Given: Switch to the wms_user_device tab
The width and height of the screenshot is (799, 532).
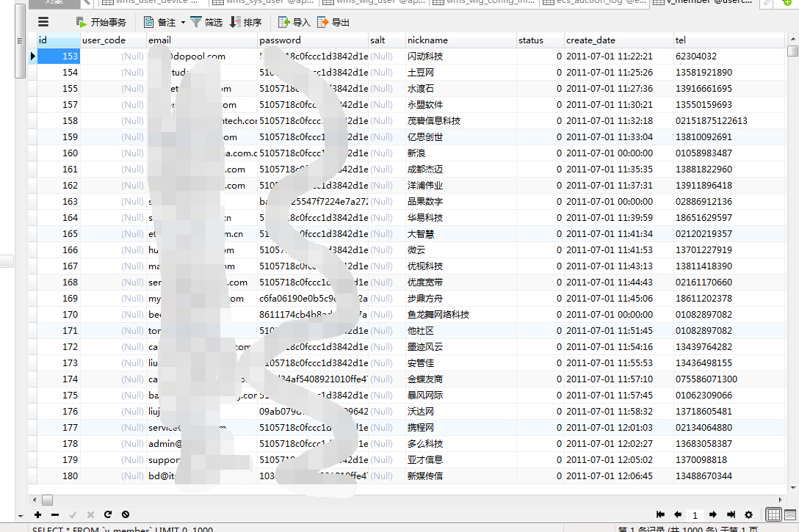Looking at the screenshot, I should (152, 2).
